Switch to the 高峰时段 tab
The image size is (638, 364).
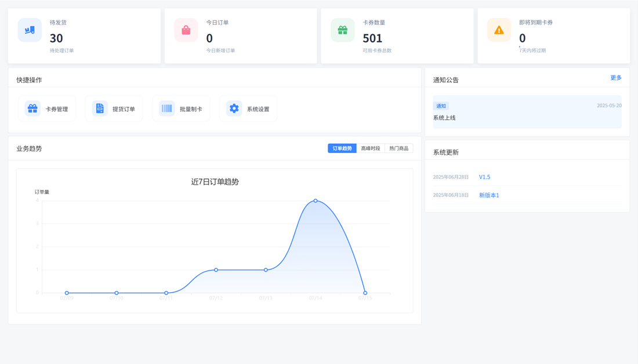tap(371, 148)
